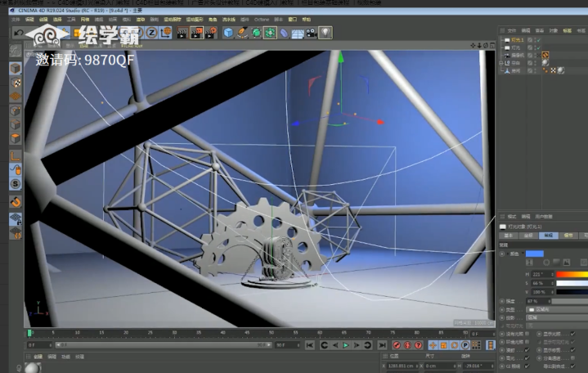Click the light bulb icon in toolbar
Screen dimensions: 588x373
pos(325,33)
